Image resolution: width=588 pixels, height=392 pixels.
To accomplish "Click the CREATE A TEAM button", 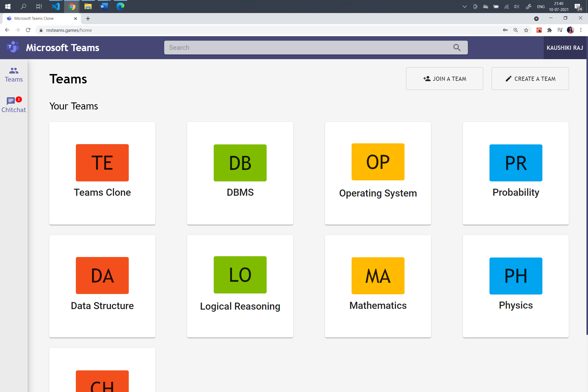I will pos(530,78).
